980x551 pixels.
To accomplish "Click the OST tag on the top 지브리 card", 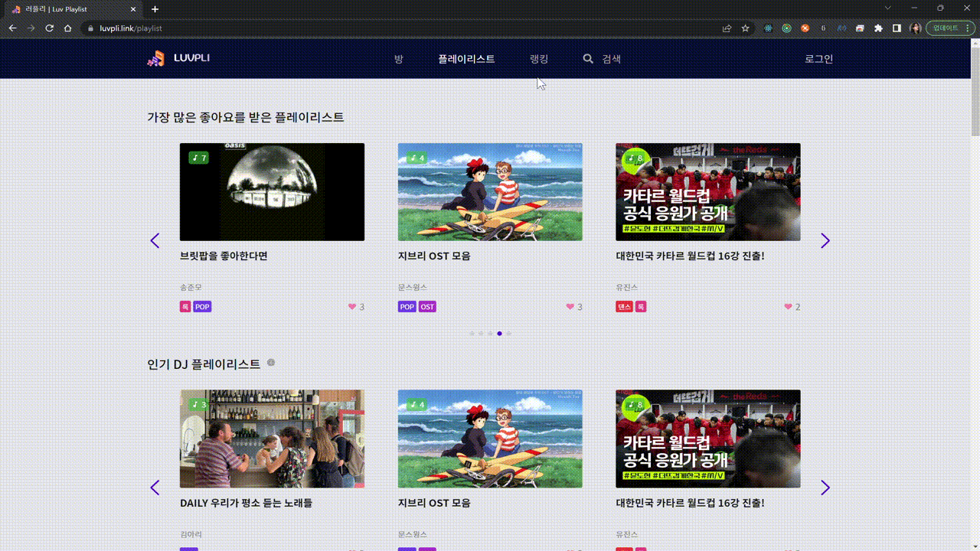I will [x=427, y=307].
